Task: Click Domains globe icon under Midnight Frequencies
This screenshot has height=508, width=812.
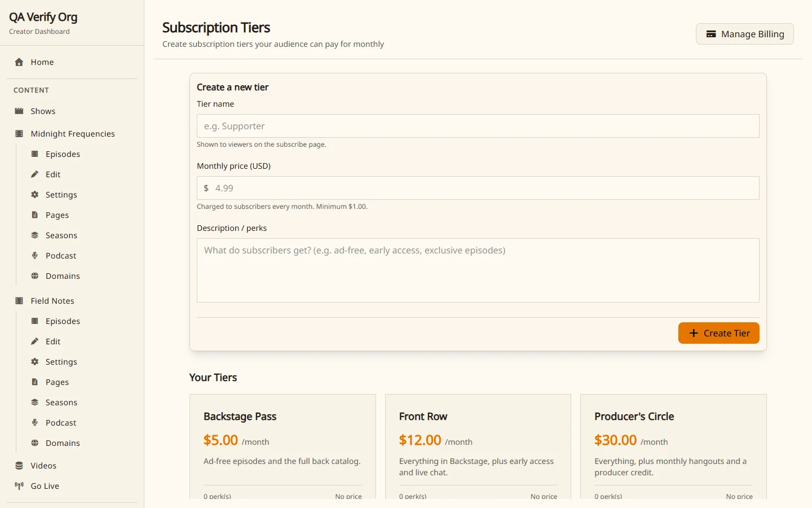Action: click(x=34, y=276)
